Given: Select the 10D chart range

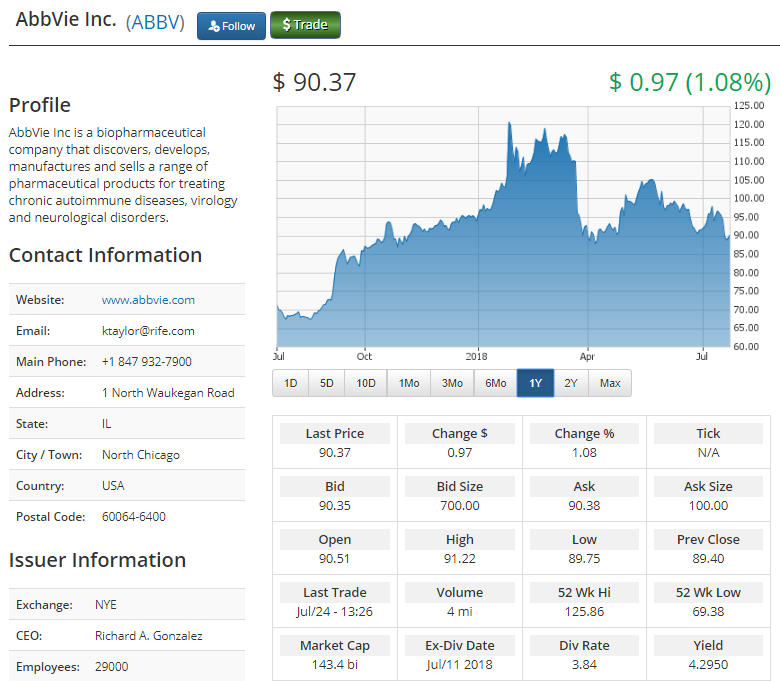Looking at the screenshot, I should [366, 383].
